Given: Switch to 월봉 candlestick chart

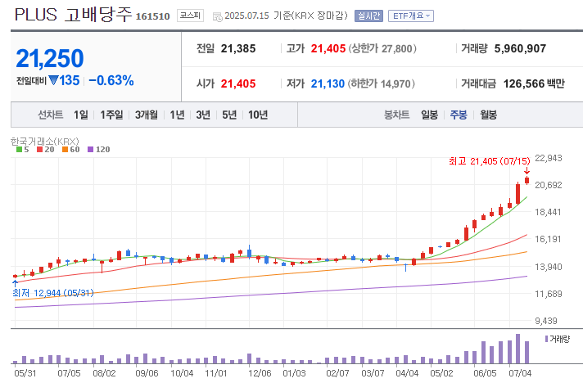Looking at the screenshot, I should (x=488, y=115).
